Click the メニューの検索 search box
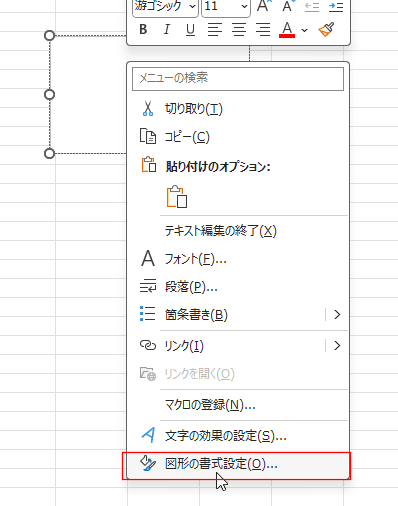 pyautogui.click(x=238, y=79)
